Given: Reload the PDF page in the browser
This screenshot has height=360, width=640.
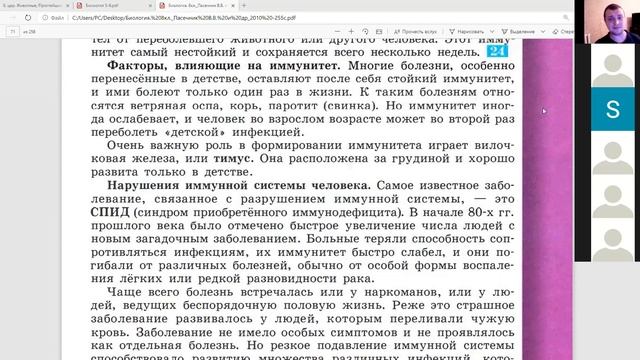Looking at the screenshot, I should 28,18.
